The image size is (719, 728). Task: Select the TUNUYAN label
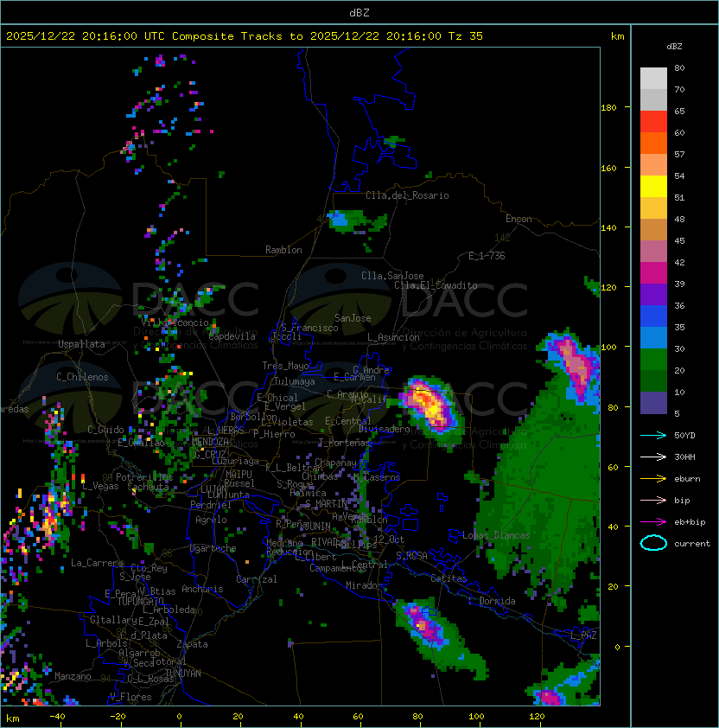tap(183, 674)
